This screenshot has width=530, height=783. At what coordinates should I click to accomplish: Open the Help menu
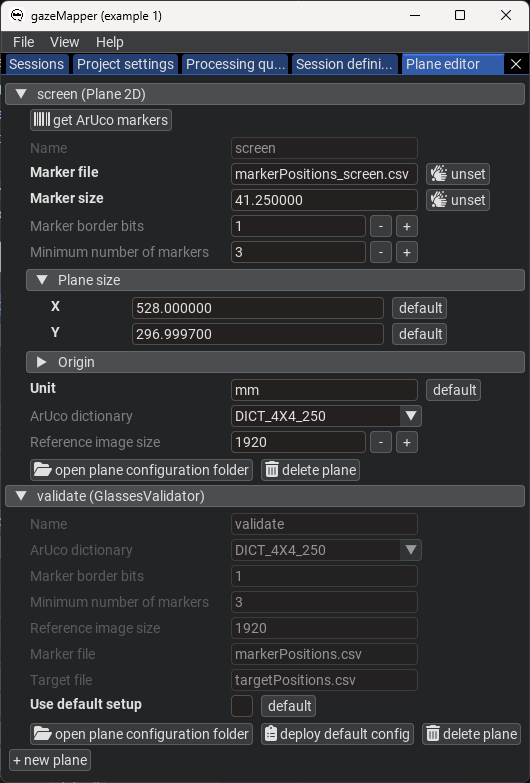[x=109, y=42]
